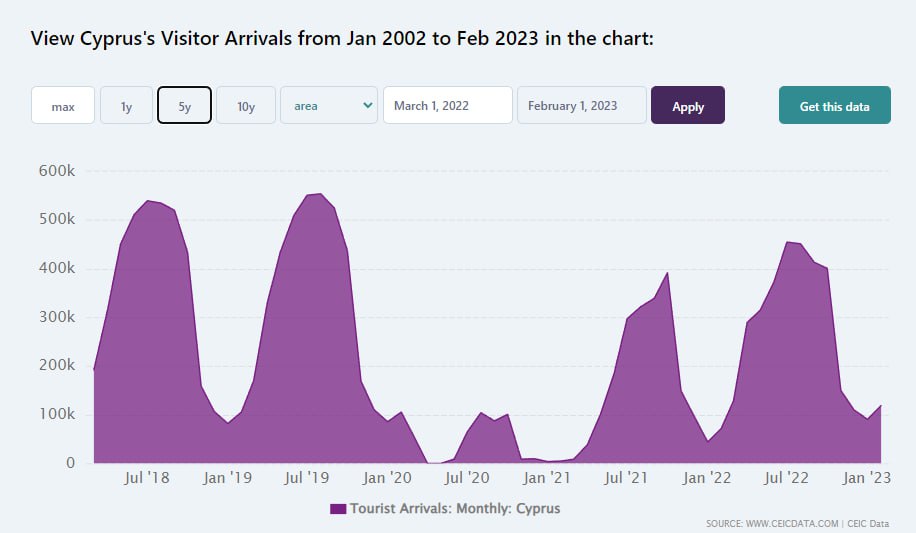
Task: Select the max time range button
Action: click(63, 105)
